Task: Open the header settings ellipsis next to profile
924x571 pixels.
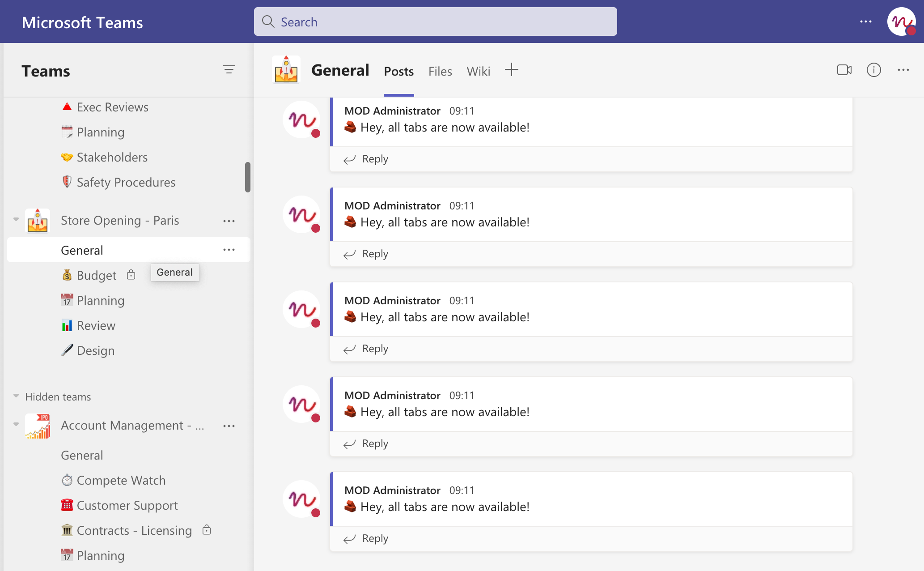Action: tap(865, 21)
